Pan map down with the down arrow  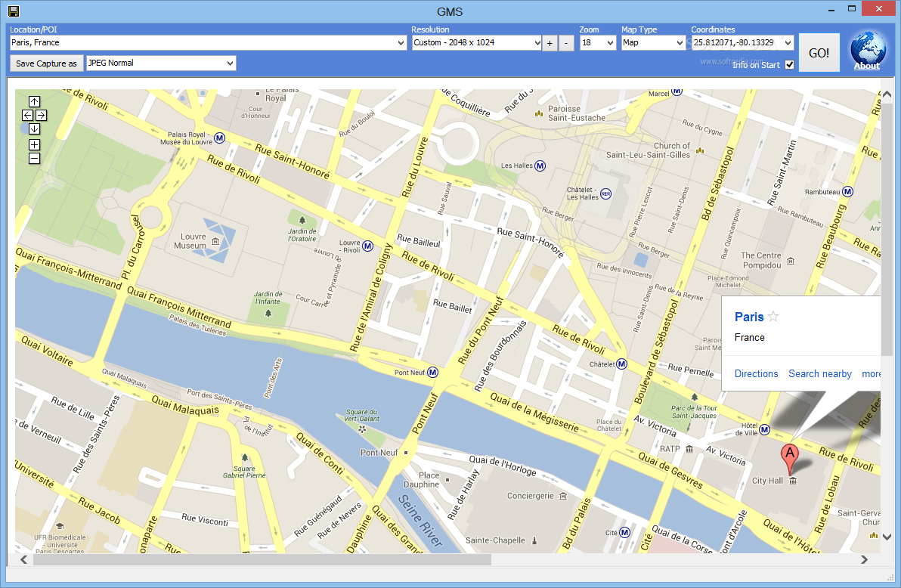[35, 129]
